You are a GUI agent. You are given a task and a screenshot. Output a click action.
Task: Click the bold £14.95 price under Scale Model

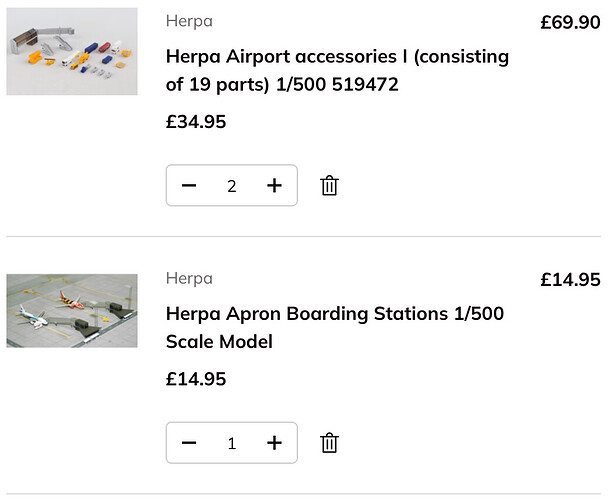(x=196, y=379)
